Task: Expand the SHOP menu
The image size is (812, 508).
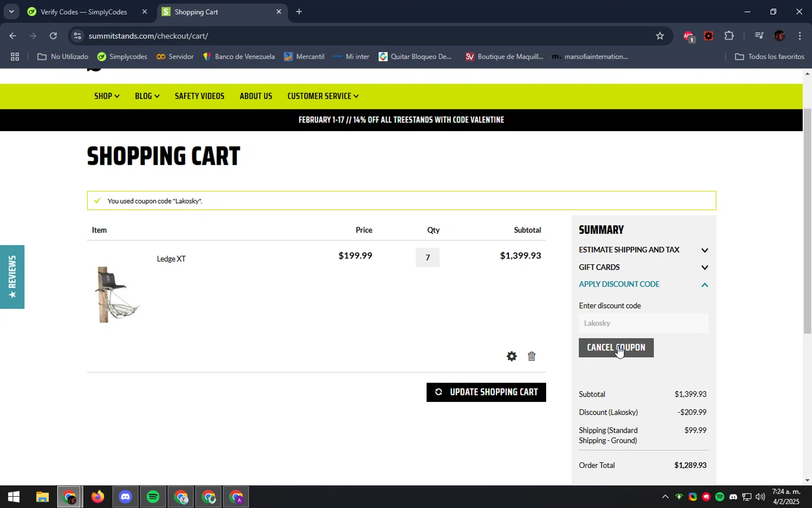Action: [x=107, y=96]
